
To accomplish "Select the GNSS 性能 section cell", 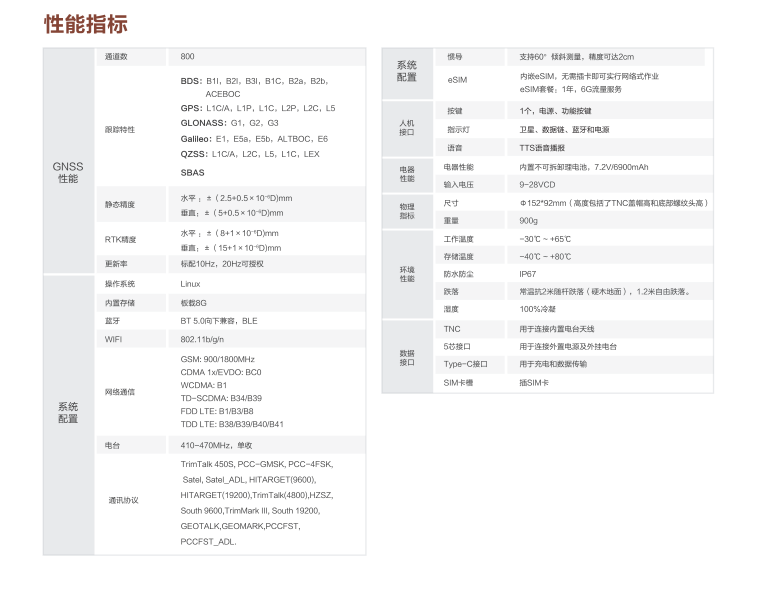I will click(67, 172).
